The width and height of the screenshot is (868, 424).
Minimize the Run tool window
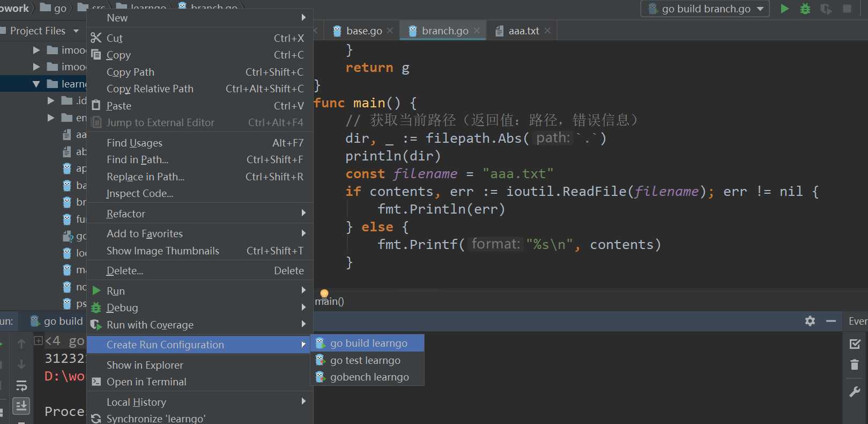coord(831,321)
